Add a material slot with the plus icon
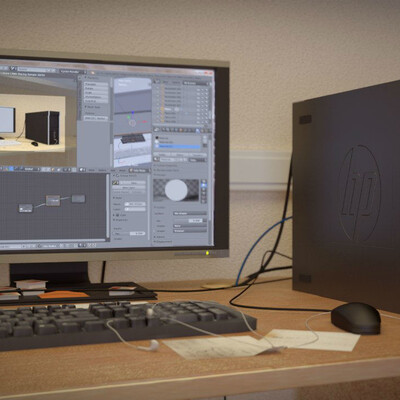This screenshot has height=400, width=400. 205,137
